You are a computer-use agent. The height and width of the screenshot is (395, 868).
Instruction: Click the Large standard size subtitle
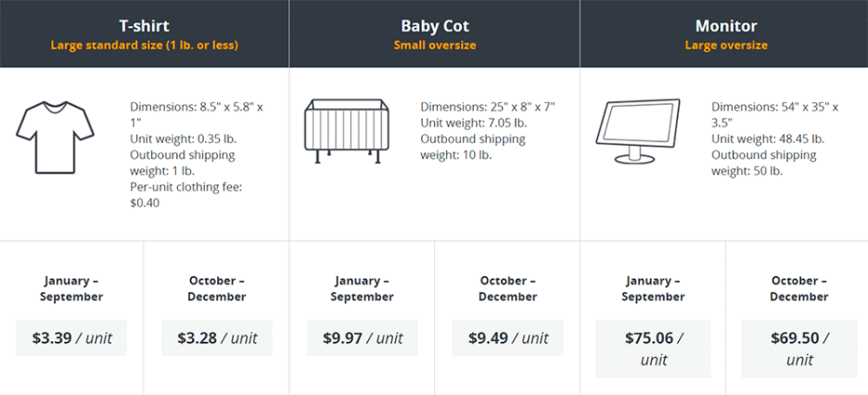click(x=144, y=45)
